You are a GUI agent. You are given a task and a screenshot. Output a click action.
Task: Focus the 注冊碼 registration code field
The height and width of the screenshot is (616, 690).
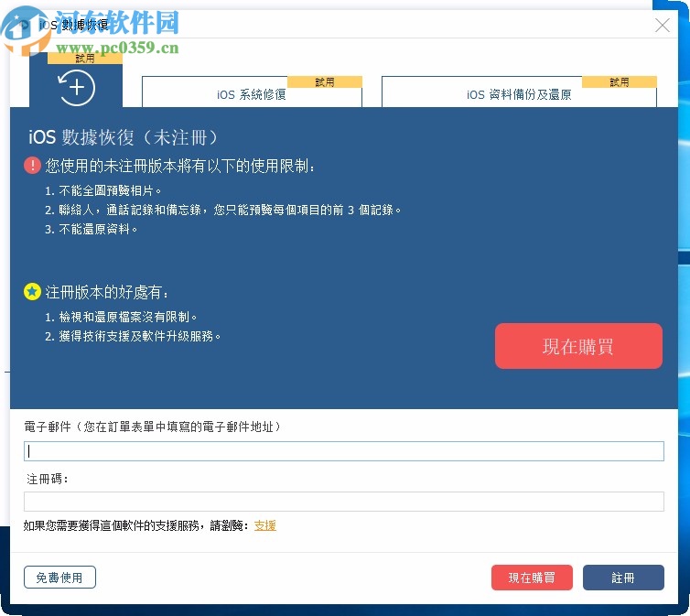tap(344, 502)
